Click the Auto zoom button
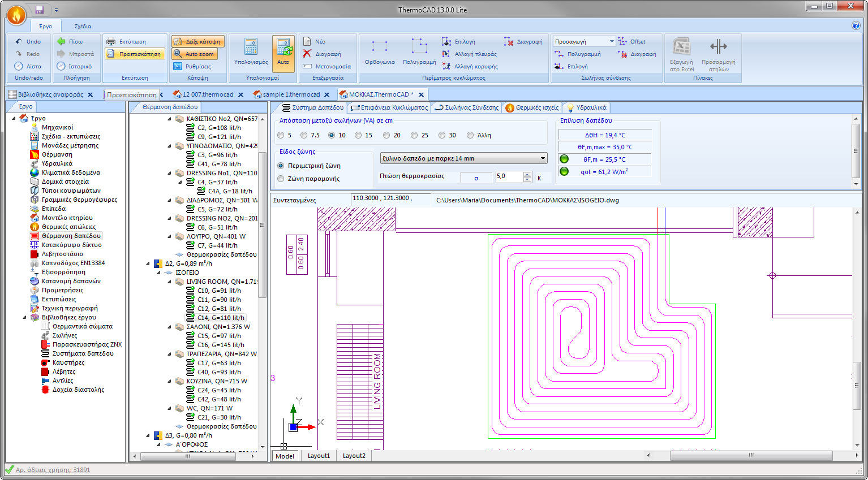The image size is (868, 480). 194,53
